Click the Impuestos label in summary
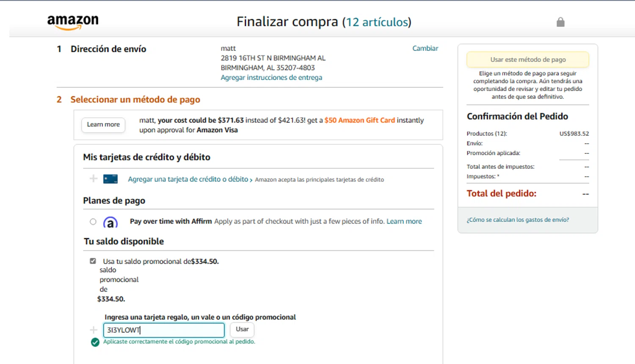 pyautogui.click(x=483, y=176)
